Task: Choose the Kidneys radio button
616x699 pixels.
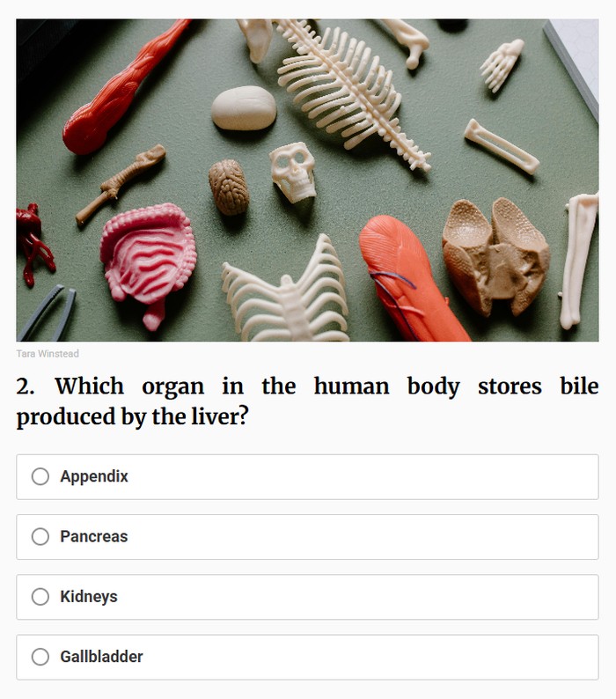Action: click(40, 596)
